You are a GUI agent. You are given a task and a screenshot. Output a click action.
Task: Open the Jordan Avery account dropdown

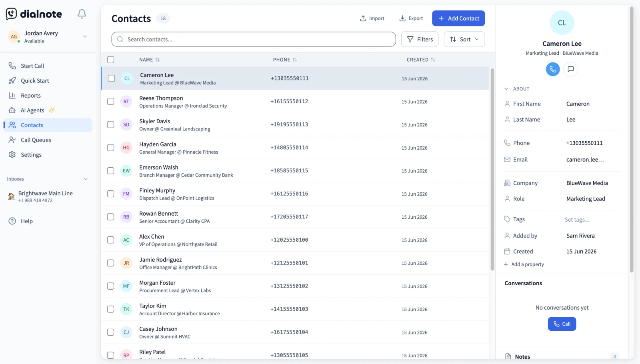[x=85, y=37]
